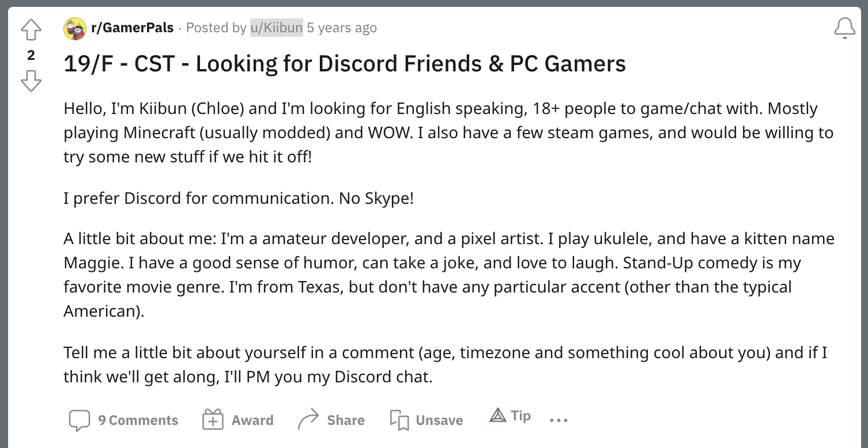Open user u/Kiibun's profile
The height and width of the screenshot is (448, 868).
click(x=276, y=28)
